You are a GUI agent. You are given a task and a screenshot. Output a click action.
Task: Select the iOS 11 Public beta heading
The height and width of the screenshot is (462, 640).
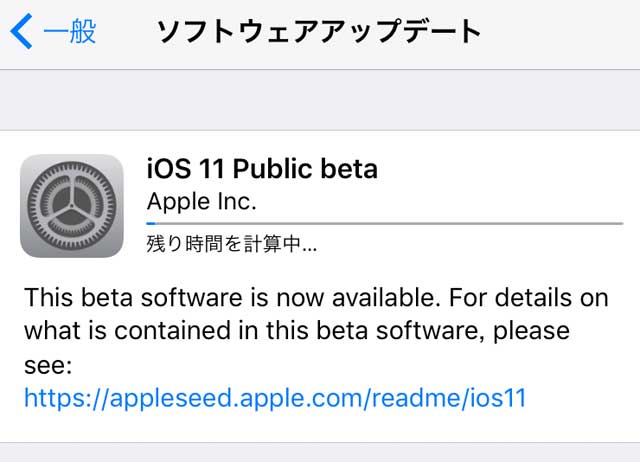[262, 168]
